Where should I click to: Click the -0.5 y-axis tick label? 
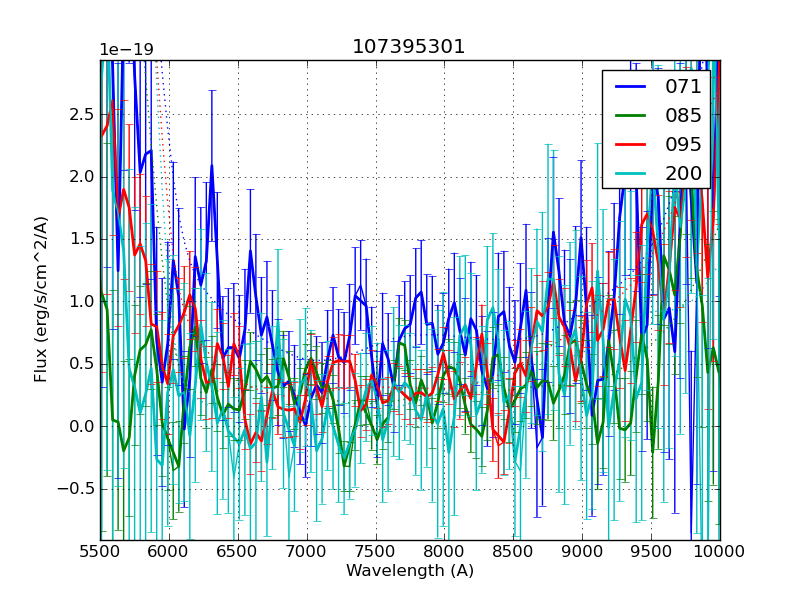click(x=76, y=489)
